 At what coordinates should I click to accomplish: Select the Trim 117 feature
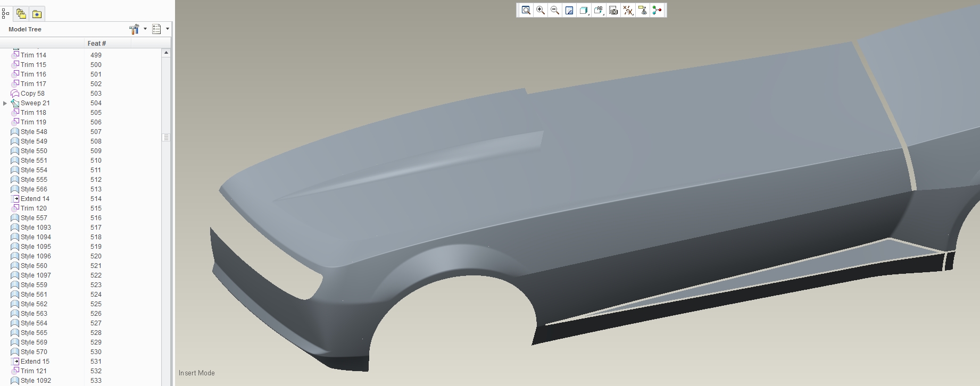[x=28, y=84]
